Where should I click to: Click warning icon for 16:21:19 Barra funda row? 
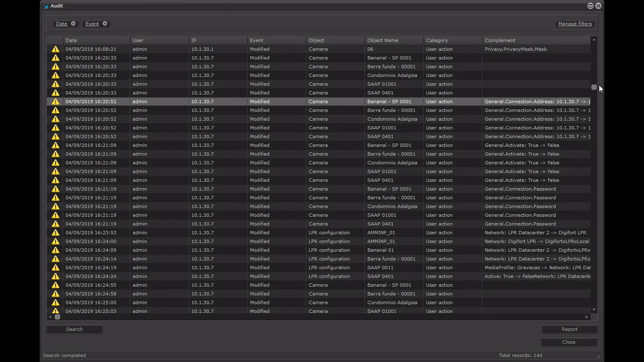(55, 198)
